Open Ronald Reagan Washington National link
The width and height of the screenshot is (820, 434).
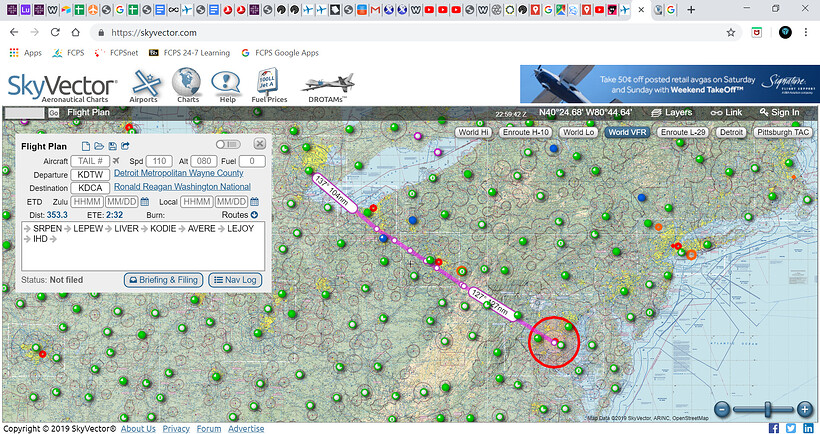tap(183, 187)
